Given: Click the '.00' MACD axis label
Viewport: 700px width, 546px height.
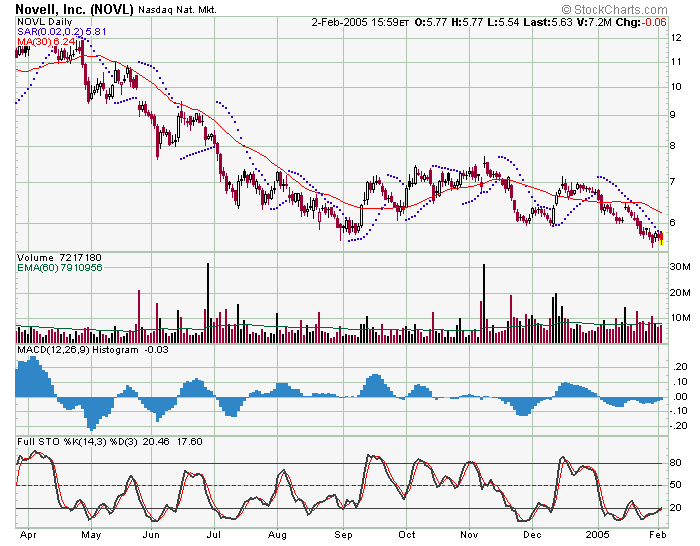Looking at the screenshot, I should point(680,396).
